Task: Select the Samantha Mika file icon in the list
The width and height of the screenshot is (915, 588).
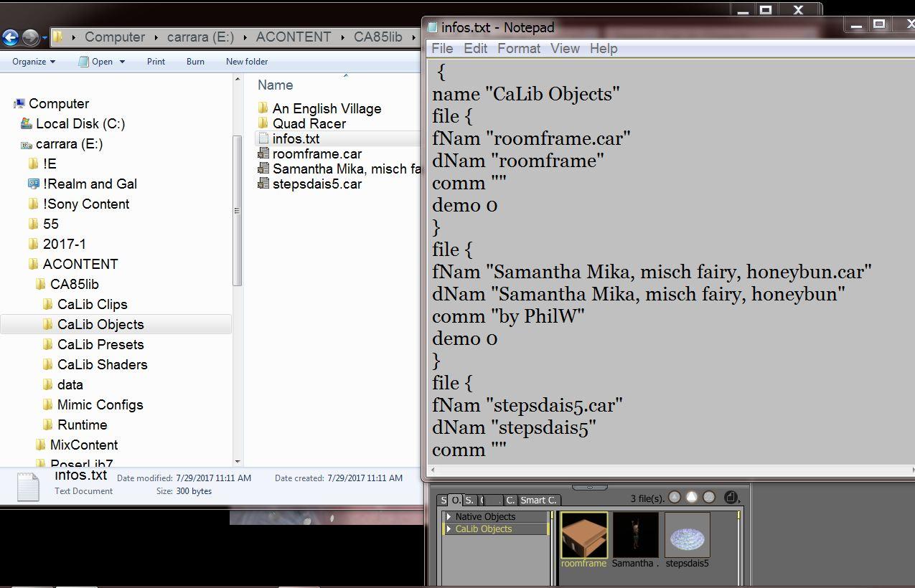Action: tap(263, 169)
